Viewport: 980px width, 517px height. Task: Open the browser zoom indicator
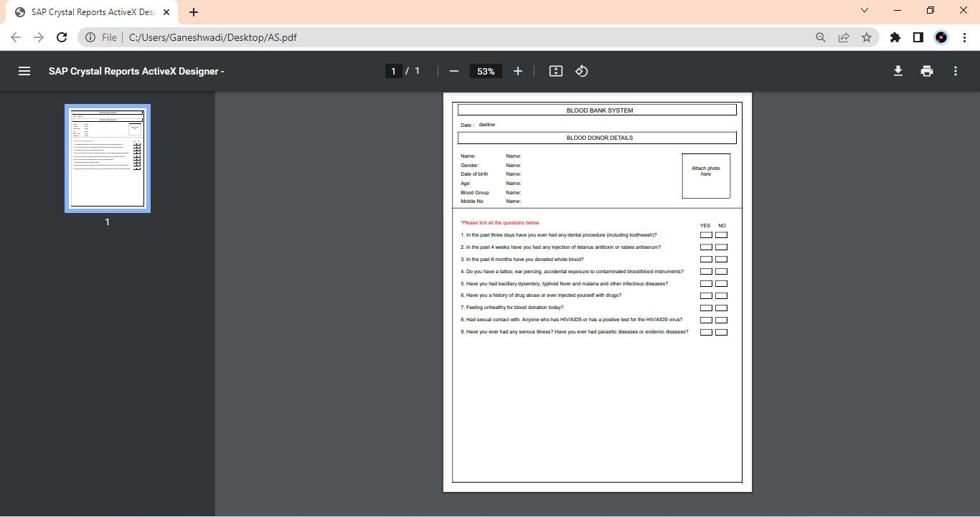point(821,37)
